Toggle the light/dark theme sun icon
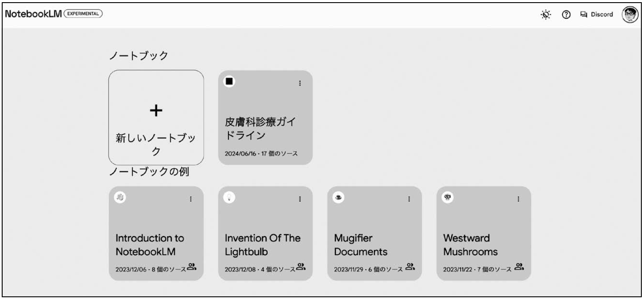644x299 pixels. pos(545,14)
